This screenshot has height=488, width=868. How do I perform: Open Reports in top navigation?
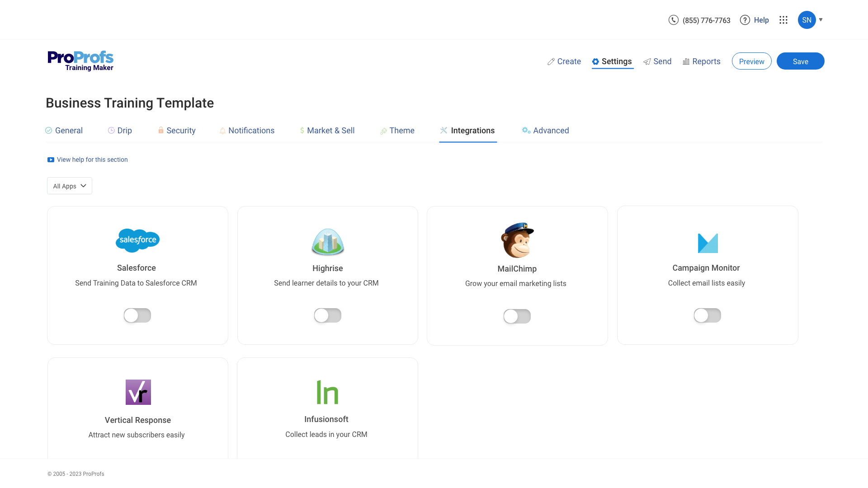702,61
